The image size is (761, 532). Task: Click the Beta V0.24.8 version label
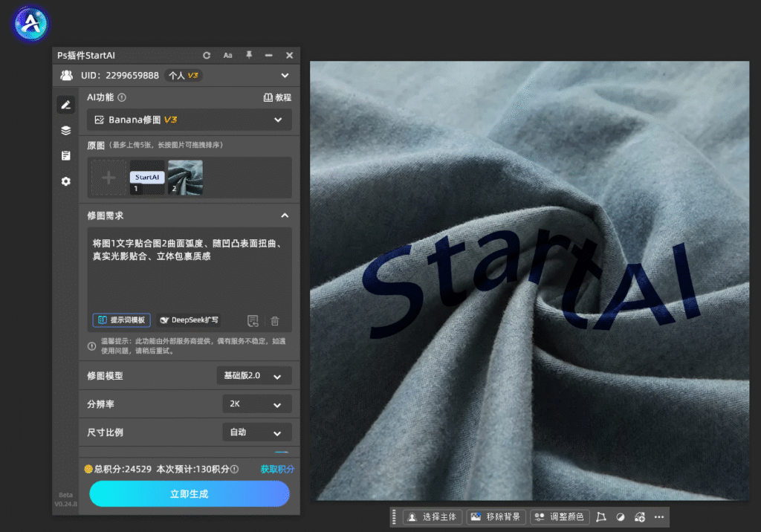click(65, 499)
